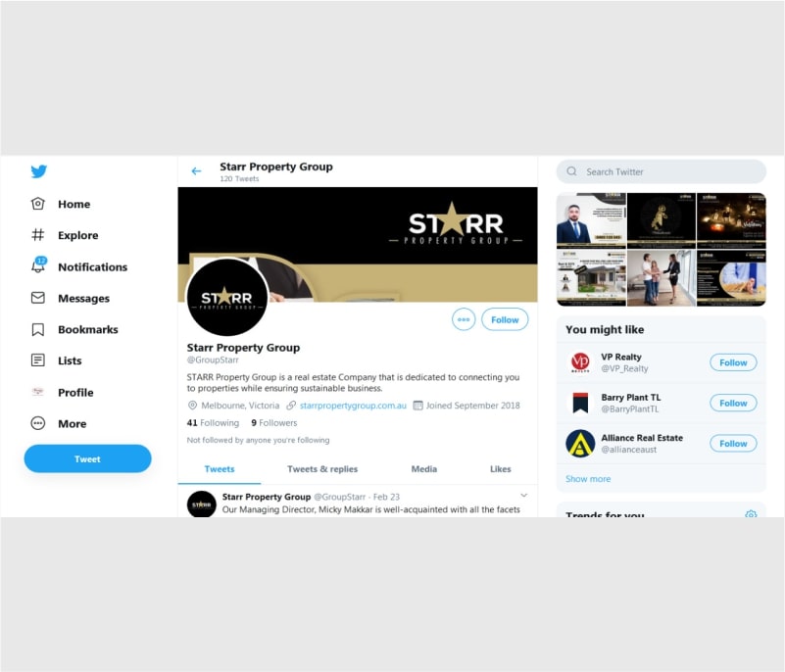Open Messages envelope icon

(x=38, y=298)
